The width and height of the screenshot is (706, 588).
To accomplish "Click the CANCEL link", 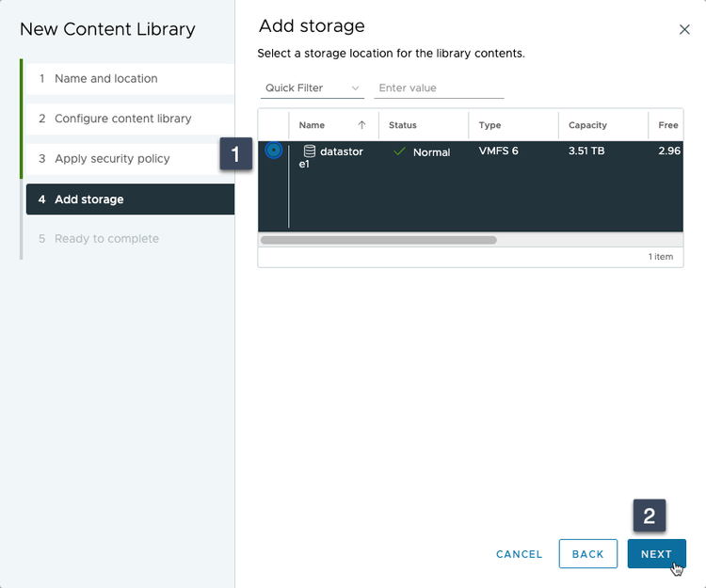I will [520, 554].
